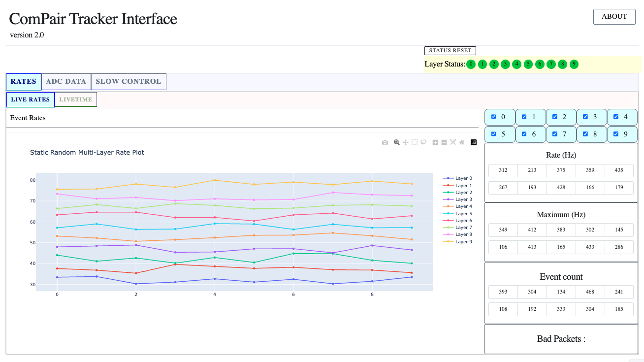Select the Zoom tool in plot toolbar
This screenshot has height=362, width=644.
397,142
